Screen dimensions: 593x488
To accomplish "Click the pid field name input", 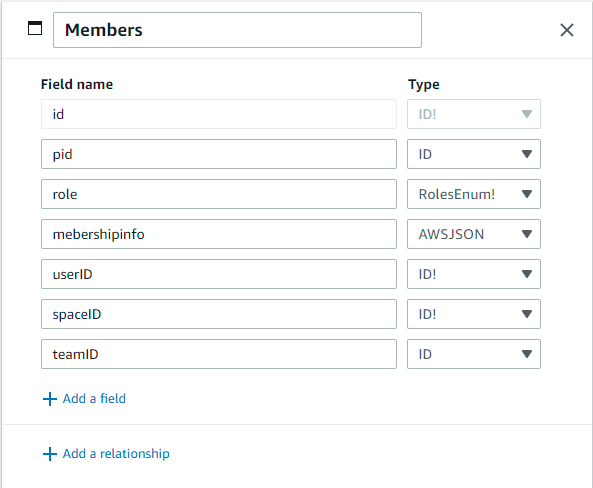I will (219, 154).
